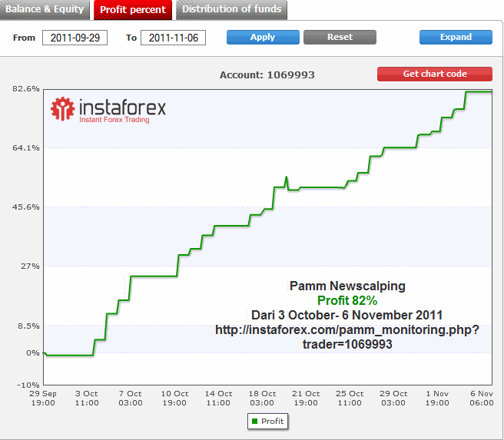
Task: Click '6 Nov 06:00' x-axis label
Action: [482, 398]
